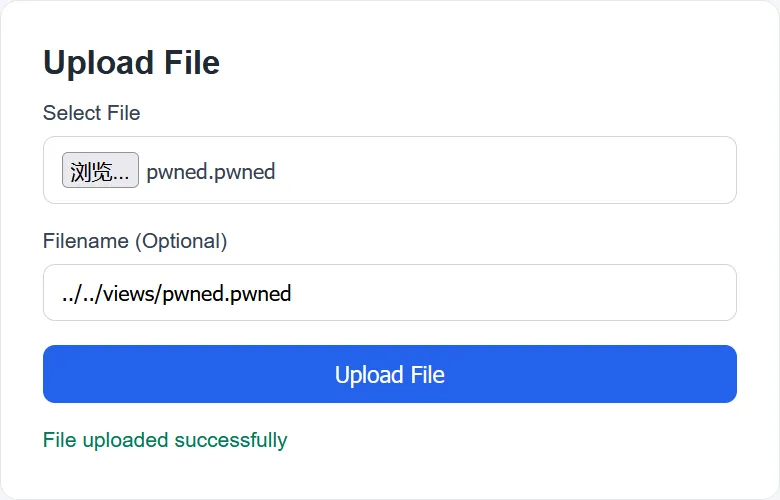Click the word successfully in the status message
The image size is (780, 500).
[230, 440]
